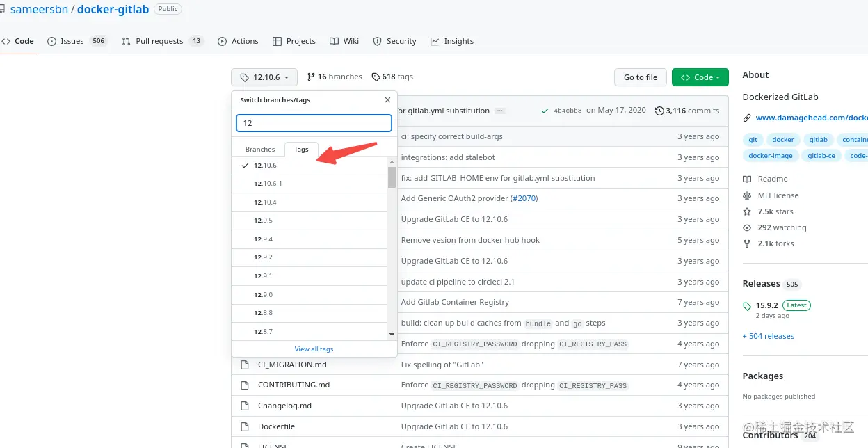This screenshot has width=868, height=448.
Task: Open the Code tab
Action: pyautogui.click(x=18, y=41)
